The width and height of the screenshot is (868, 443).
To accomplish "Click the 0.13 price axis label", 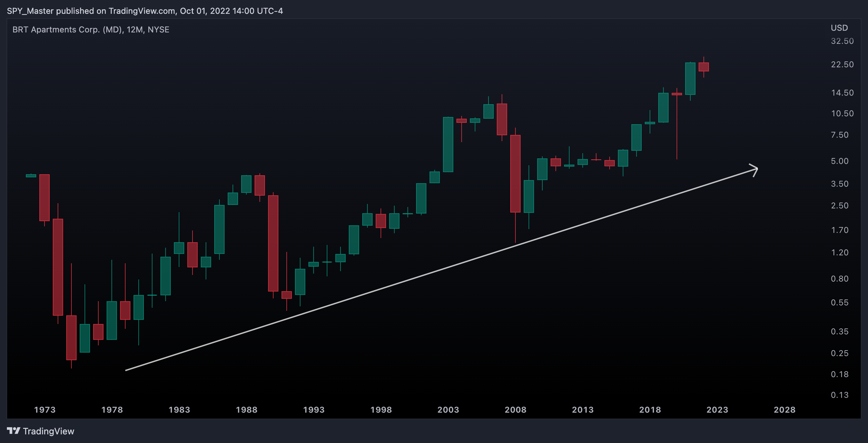I will (x=840, y=395).
